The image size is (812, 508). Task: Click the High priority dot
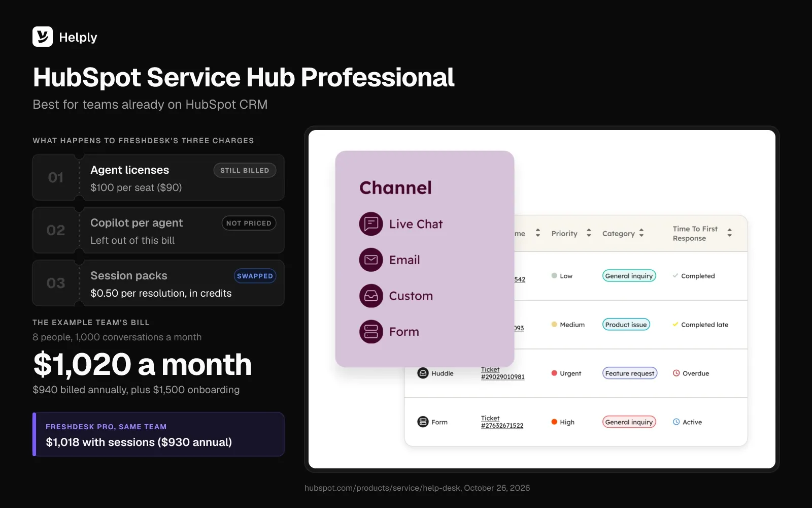click(554, 422)
